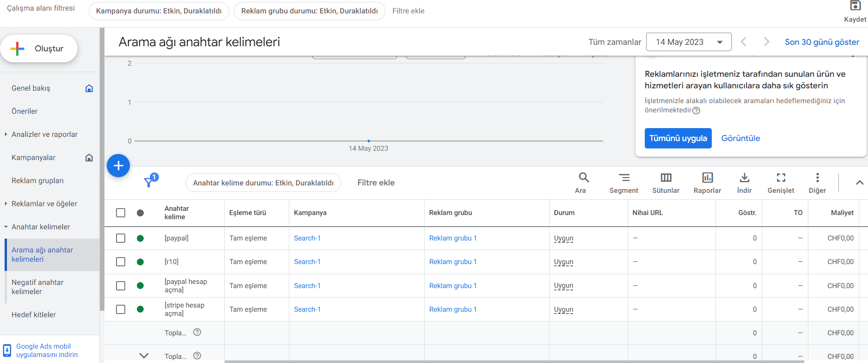This screenshot has width=868, height=363.
Task: Click green status dot for [stripe hesap açma]
Action: (140, 309)
